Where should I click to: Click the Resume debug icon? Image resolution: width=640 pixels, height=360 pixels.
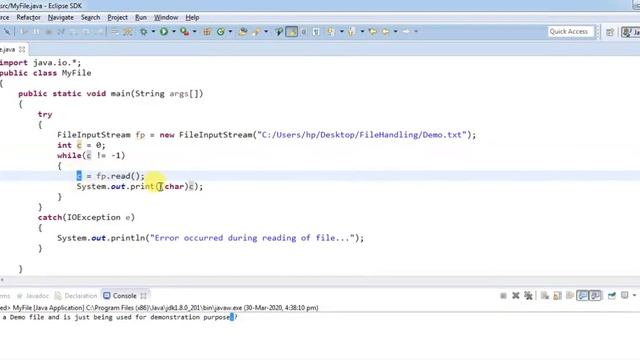pyautogui.click(x=24, y=31)
